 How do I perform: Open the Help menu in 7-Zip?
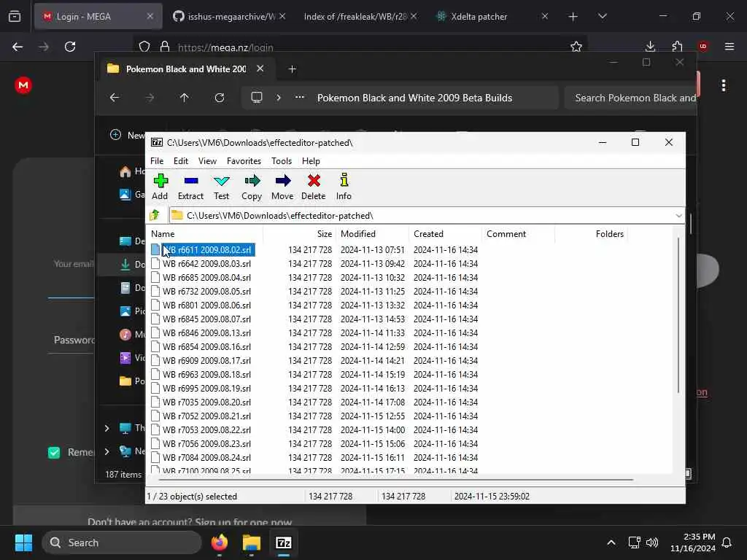click(311, 161)
